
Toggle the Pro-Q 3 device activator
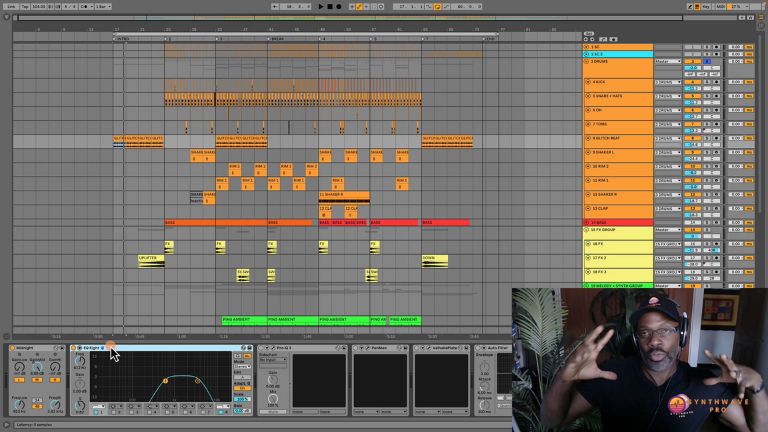click(261, 348)
